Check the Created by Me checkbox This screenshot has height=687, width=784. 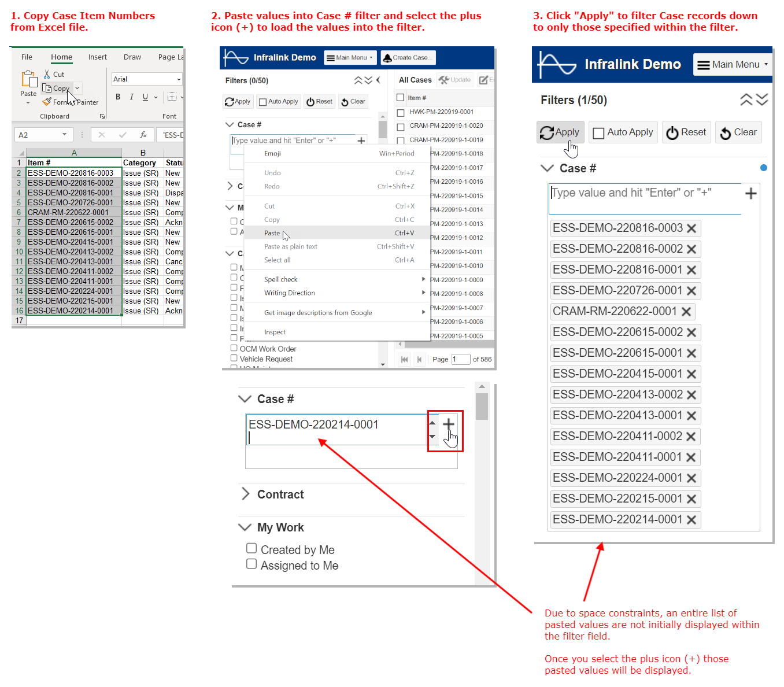click(x=252, y=548)
